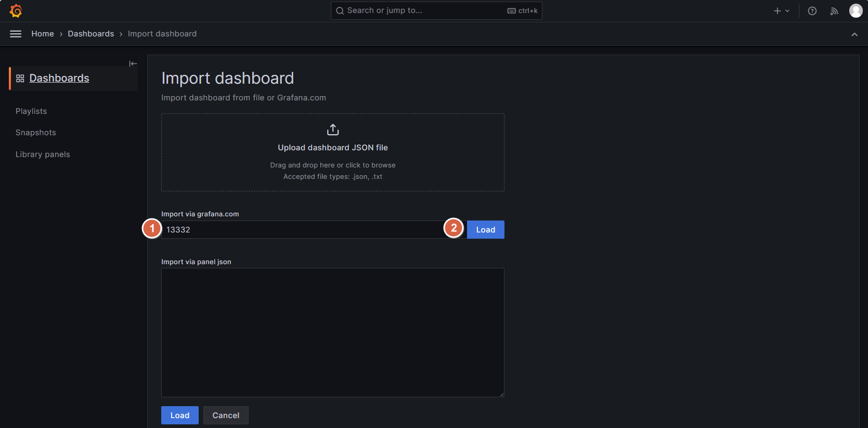Screen dimensions: 868x428
Task: Click Accepted file types: .json, .txt text
Action: pos(333,177)
